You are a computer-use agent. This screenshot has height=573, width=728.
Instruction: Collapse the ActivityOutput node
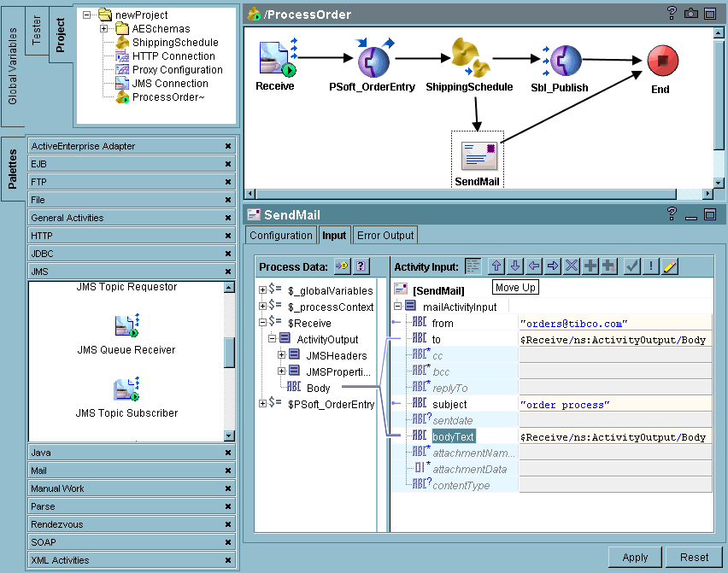(x=272, y=338)
